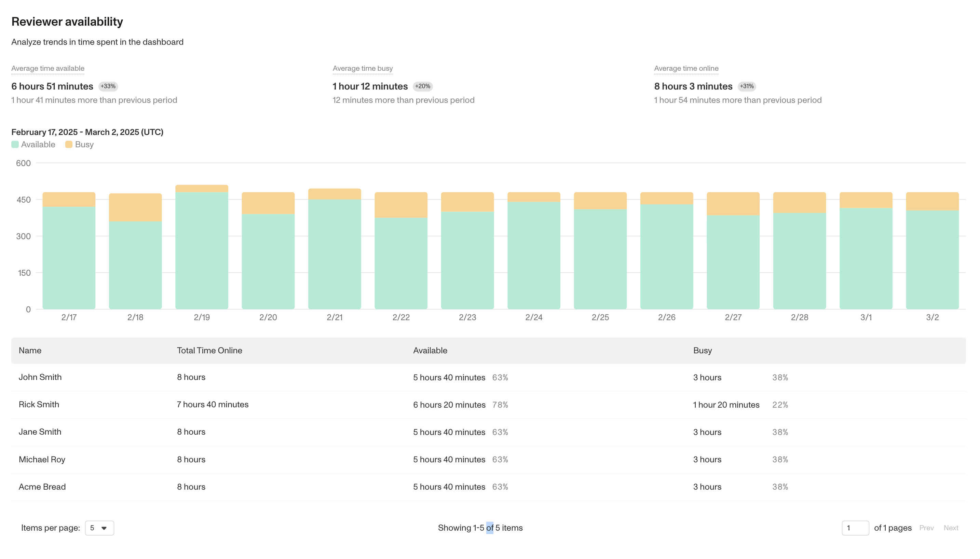Click the +20% change badge

pos(422,86)
